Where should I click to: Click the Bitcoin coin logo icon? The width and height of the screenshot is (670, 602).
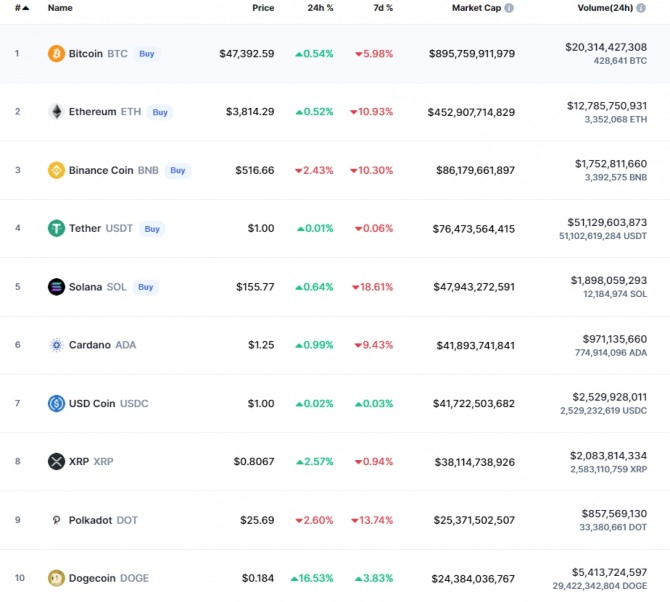coord(56,53)
